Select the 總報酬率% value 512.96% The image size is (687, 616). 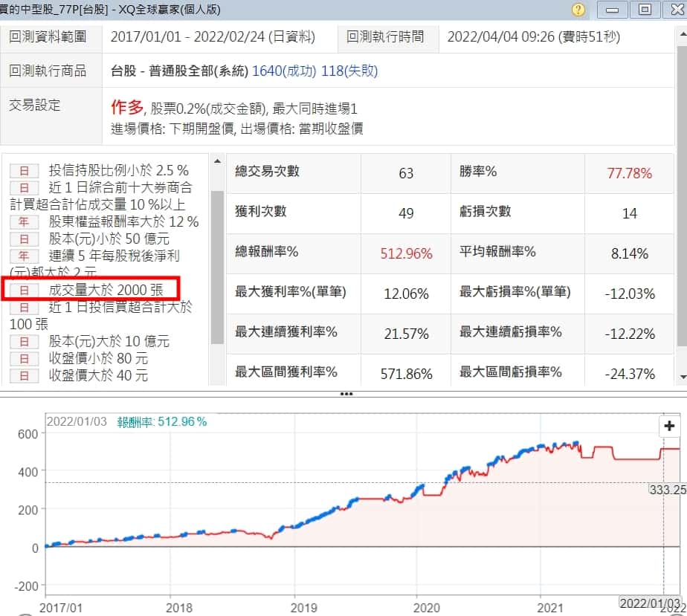406,253
